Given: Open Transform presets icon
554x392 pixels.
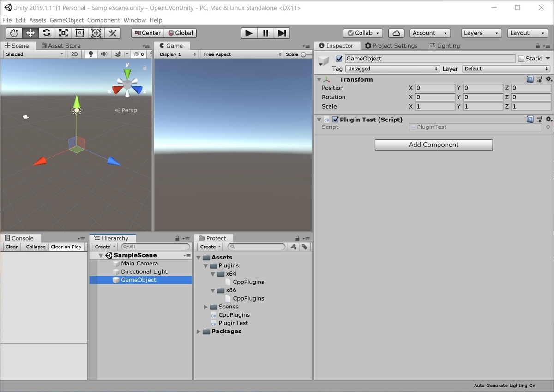Looking at the screenshot, I should pos(539,79).
